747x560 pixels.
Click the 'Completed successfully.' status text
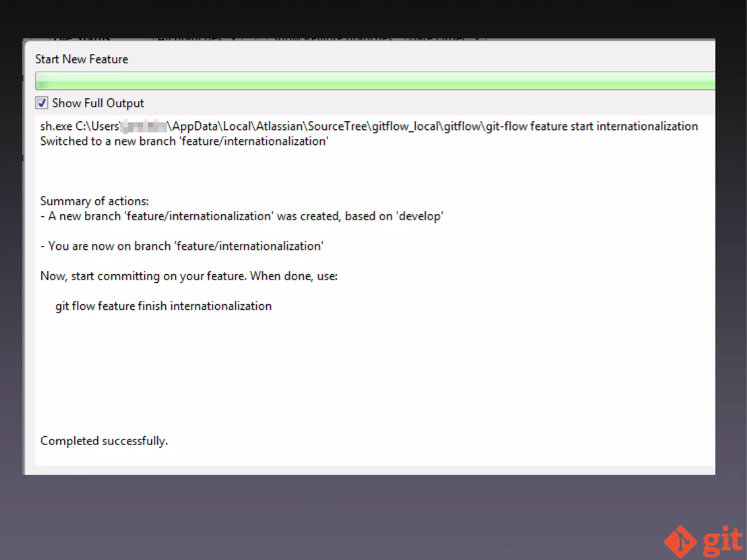point(104,441)
